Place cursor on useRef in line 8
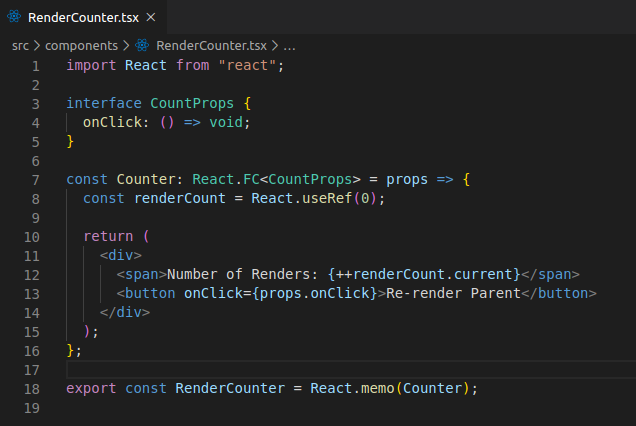The height and width of the screenshot is (426, 636). pyautogui.click(x=330, y=198)
